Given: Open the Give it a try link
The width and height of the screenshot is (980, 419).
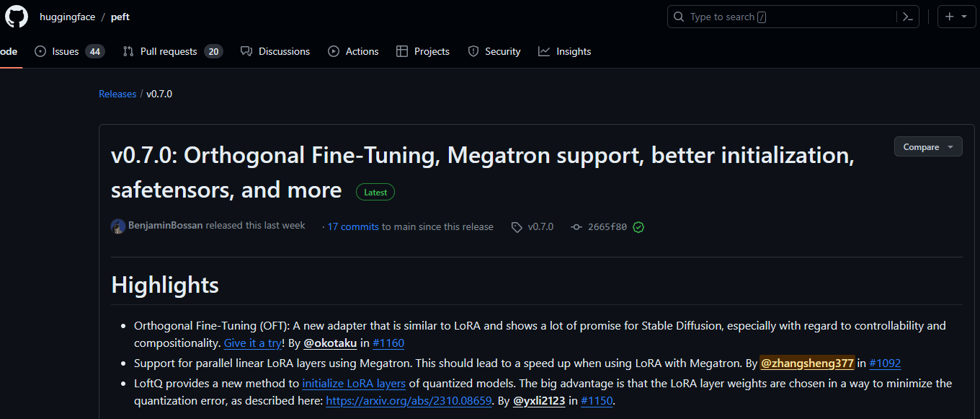Looking at the screenshot, I should [x=253, y=343].
